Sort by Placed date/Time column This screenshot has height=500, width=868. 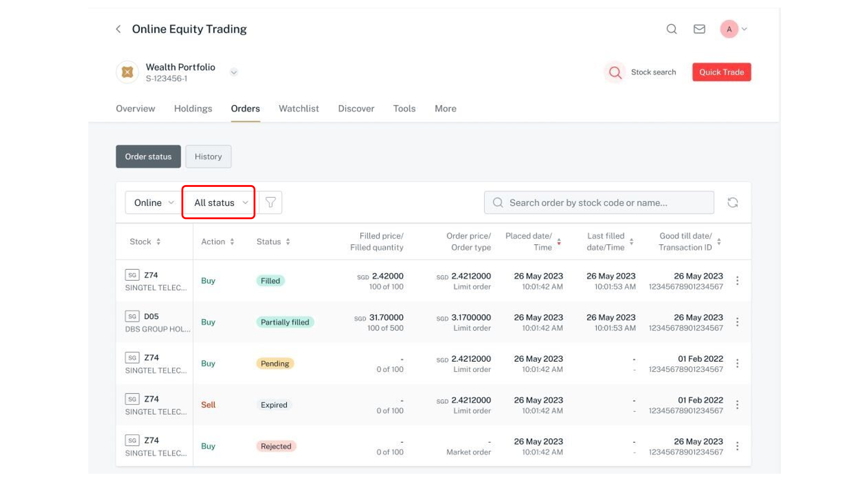pyautogui.click(x=533, y=241)
